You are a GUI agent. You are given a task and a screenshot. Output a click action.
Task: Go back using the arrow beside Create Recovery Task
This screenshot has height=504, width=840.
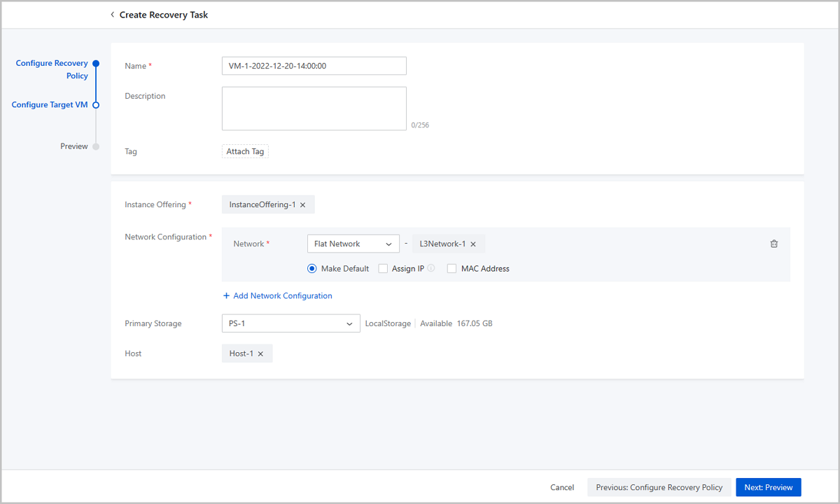(x=112, y=14)
